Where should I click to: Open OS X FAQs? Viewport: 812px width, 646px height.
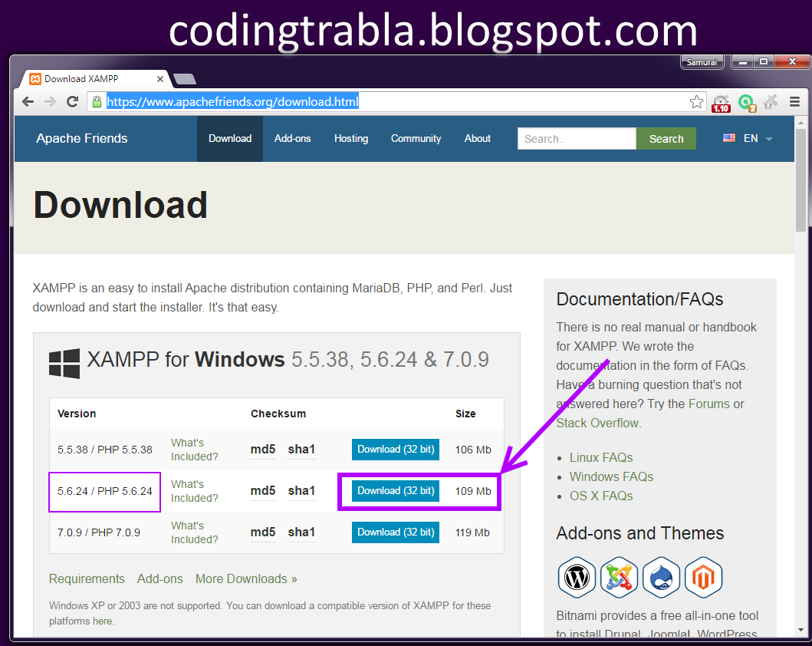tap(601, 496)
